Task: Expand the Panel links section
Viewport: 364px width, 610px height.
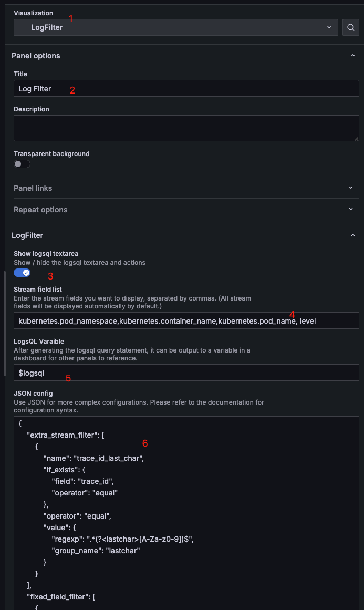Action: (x=33, y=188)
